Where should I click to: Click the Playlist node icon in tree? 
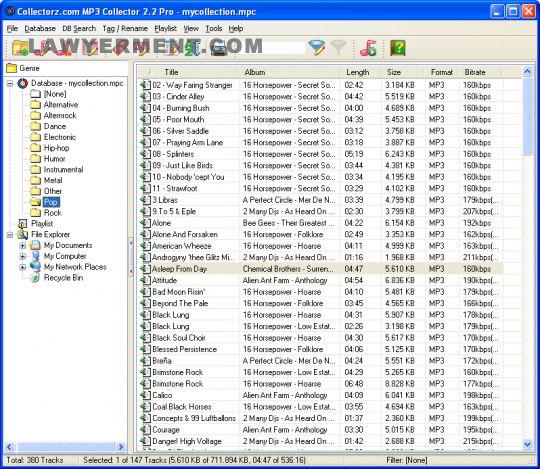pyautogui.click(x=22, y=224)
